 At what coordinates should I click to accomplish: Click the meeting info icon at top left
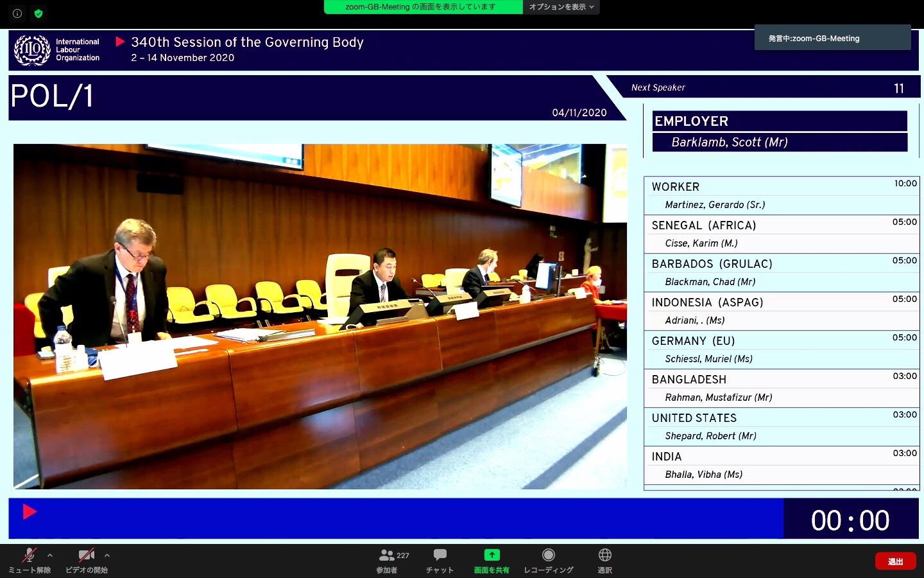pyautogui.click(x=17, y=13)
